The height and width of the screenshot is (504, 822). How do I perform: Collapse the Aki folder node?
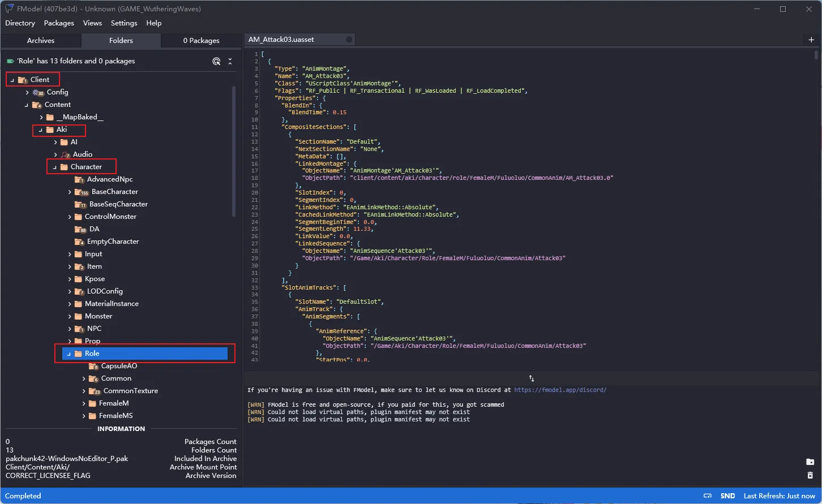point(40,130)
